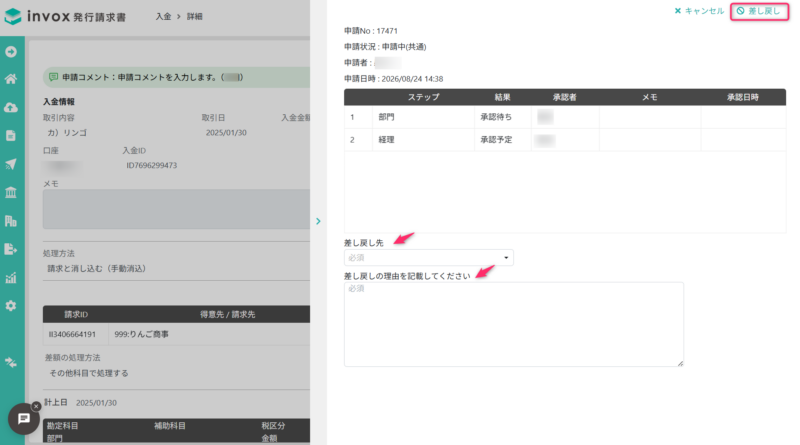800x445 pixels.
Task: Click the 請求と消し込む（手動消込） value
Action: point(96,268)
